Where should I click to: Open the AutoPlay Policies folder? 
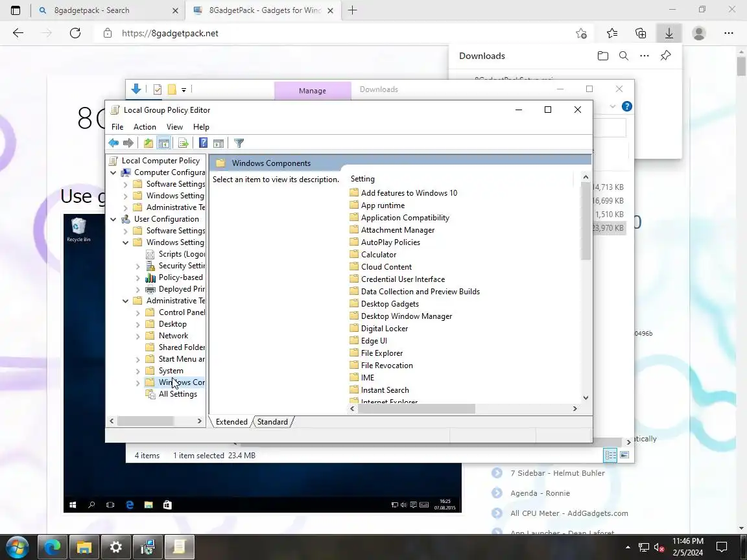point(390,242)
